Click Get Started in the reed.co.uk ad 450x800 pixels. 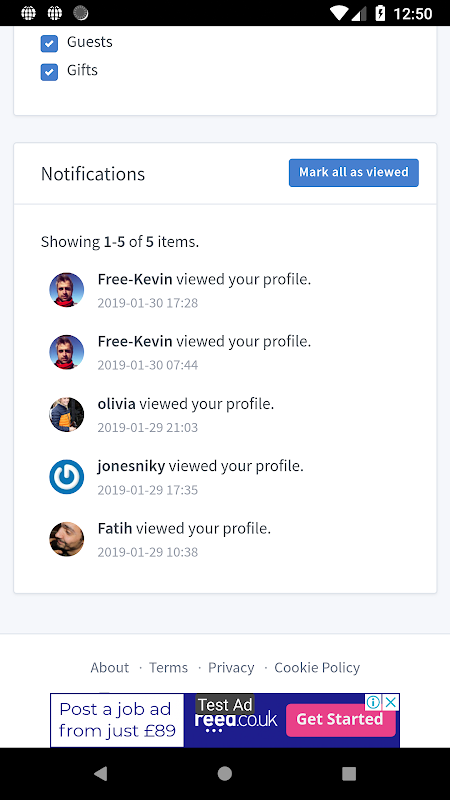pos(340,719)
